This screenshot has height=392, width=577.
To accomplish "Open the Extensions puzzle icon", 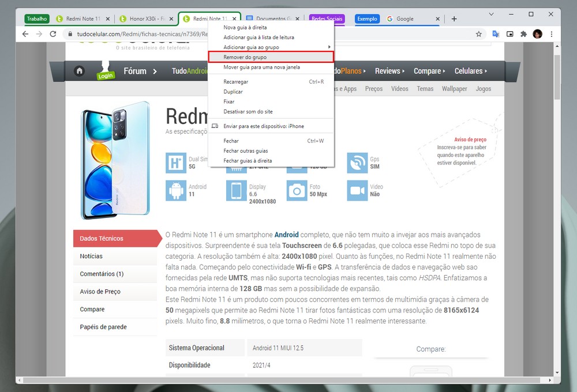I will pyautogui.click(x=523, y=34).
